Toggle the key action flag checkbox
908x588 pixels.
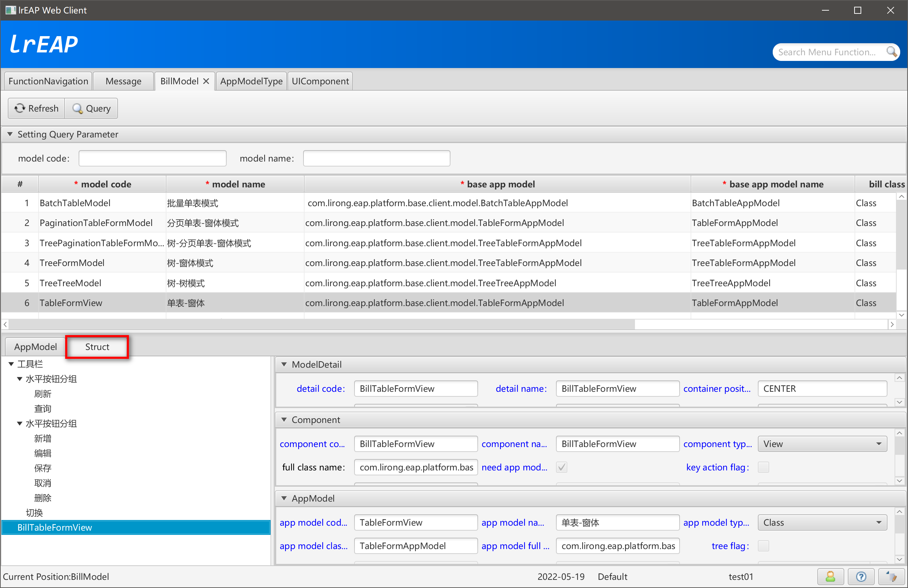click(x=764, y=467)
